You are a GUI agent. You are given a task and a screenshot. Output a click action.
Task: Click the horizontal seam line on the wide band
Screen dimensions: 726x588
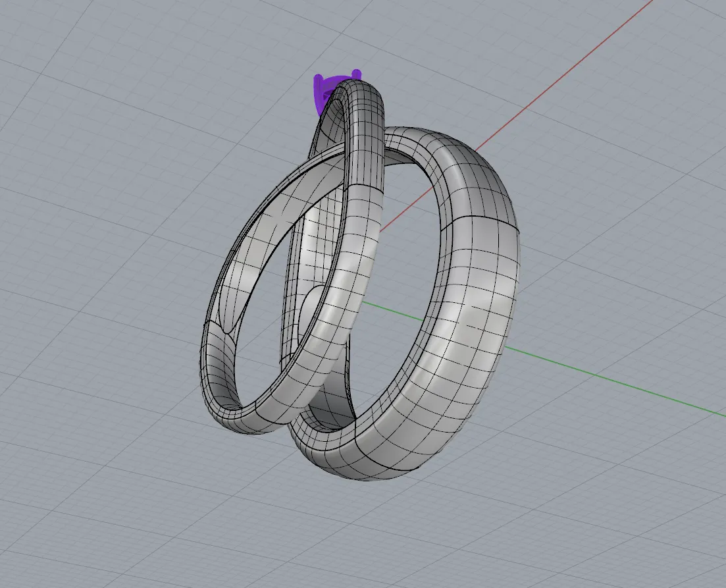click(x=480, y=220)
